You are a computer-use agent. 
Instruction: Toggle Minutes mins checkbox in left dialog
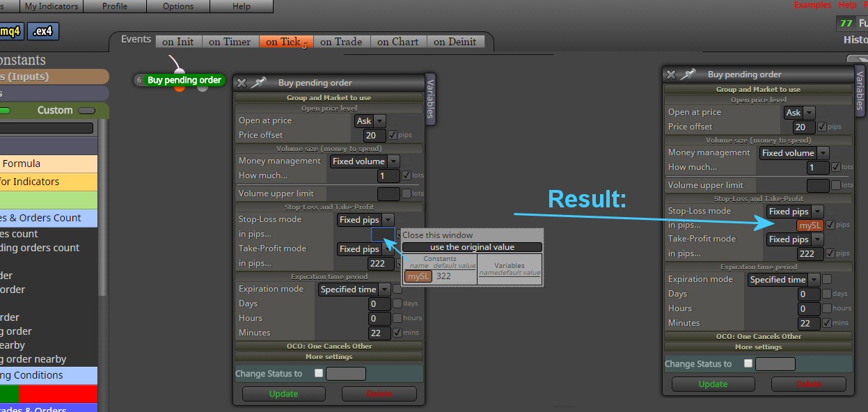397,333
